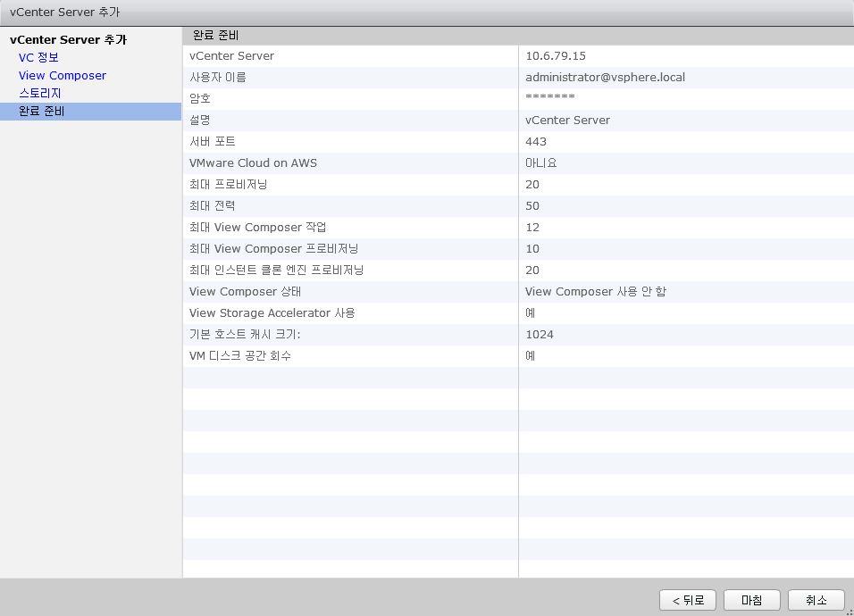This screenshot has height=616, width=854.
Task: Click the 기본 호스트 캐시 크기 label
Action: click(x=245, y=335)
